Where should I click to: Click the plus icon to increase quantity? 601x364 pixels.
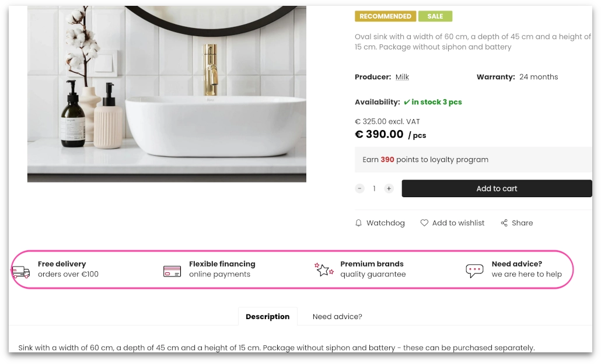pyautogui.click(x=389, y=188)
